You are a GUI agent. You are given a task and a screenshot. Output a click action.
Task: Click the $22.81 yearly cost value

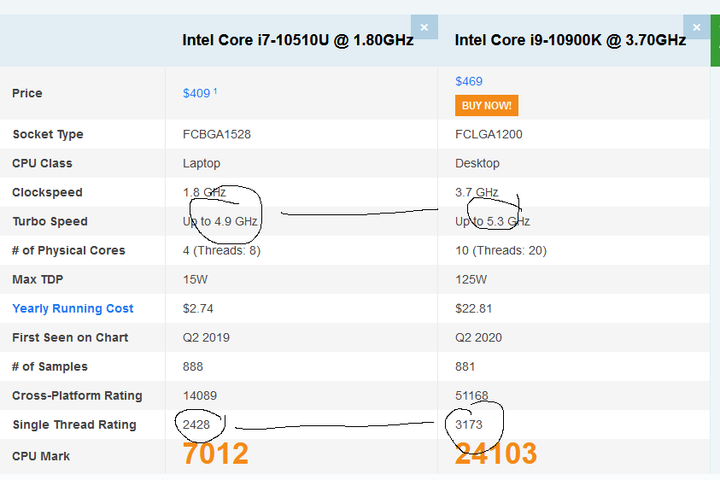coord(473,308)
